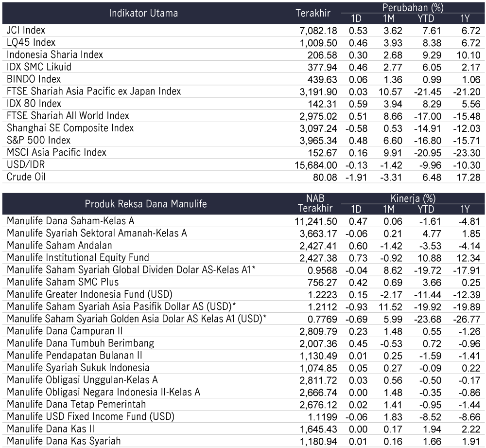Click 'Manulife USD Fixed Income Fund (USD)'
The image size is (486, 448).
[x=90, y=416]
